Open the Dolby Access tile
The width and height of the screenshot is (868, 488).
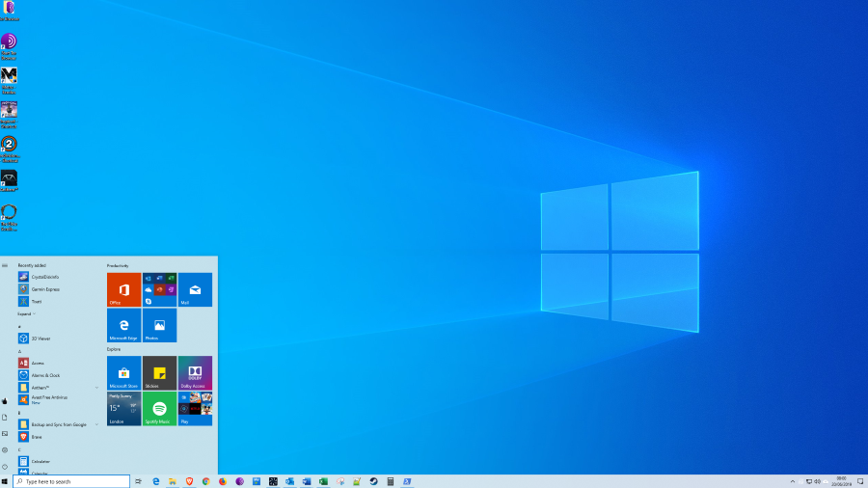point(195,373)
